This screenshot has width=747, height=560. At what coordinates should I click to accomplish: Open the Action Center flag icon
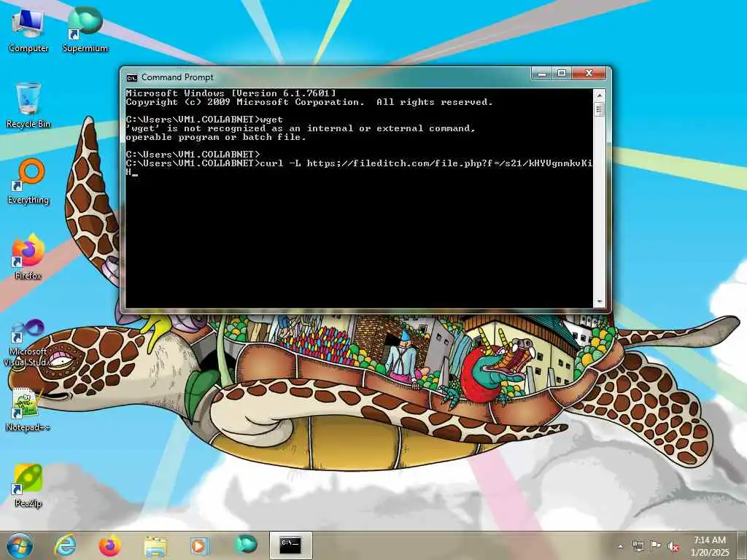pos(656,546)
